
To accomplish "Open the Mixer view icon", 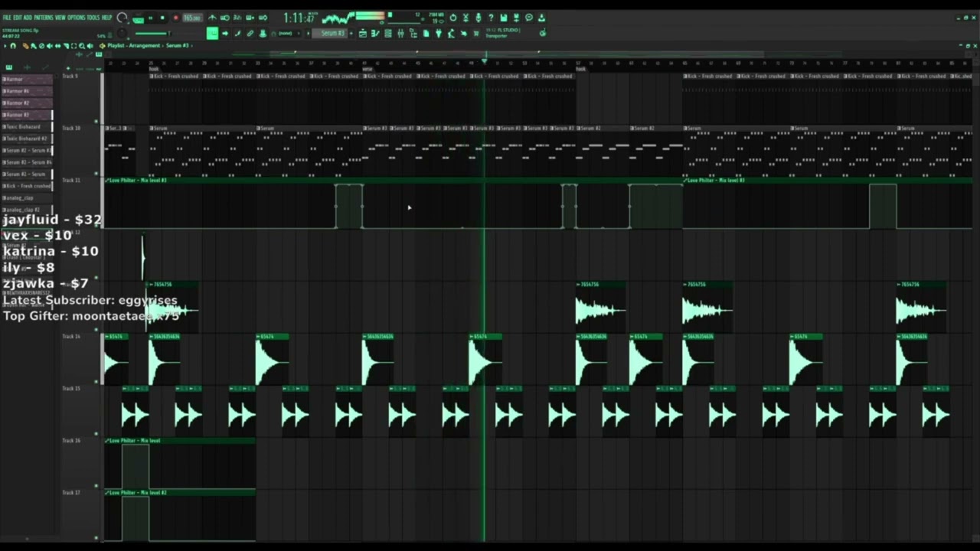I will pos(400,34).
